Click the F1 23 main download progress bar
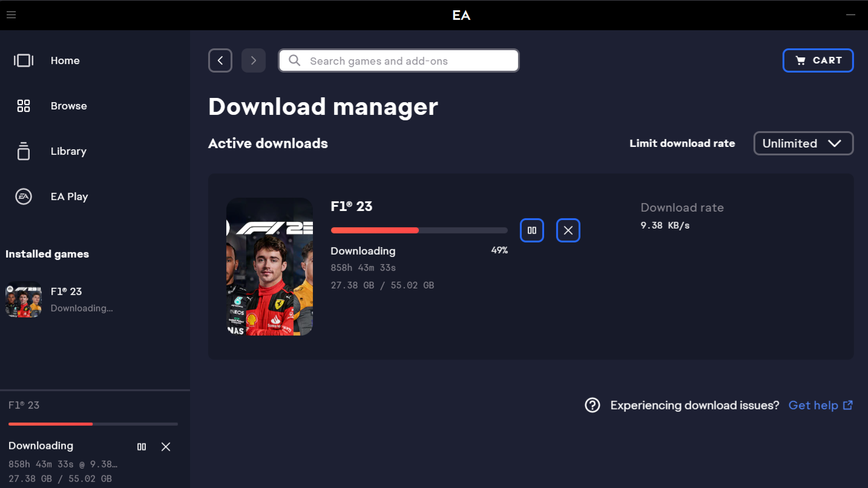 click(x=419, y=230)
